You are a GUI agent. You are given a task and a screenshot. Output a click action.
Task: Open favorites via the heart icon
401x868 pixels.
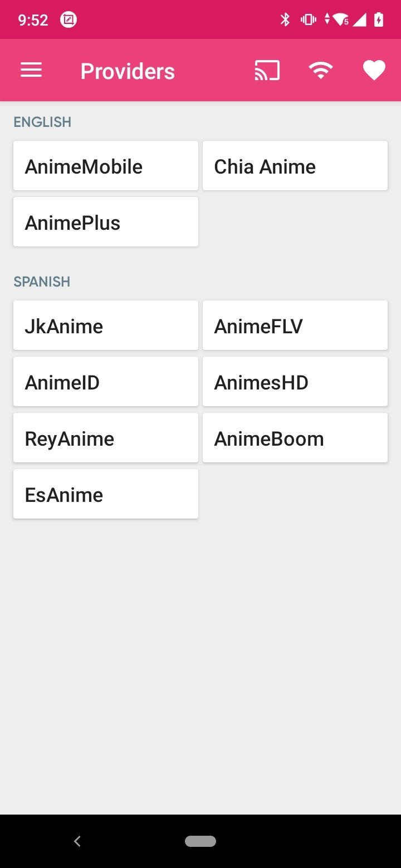click(374, 71)
